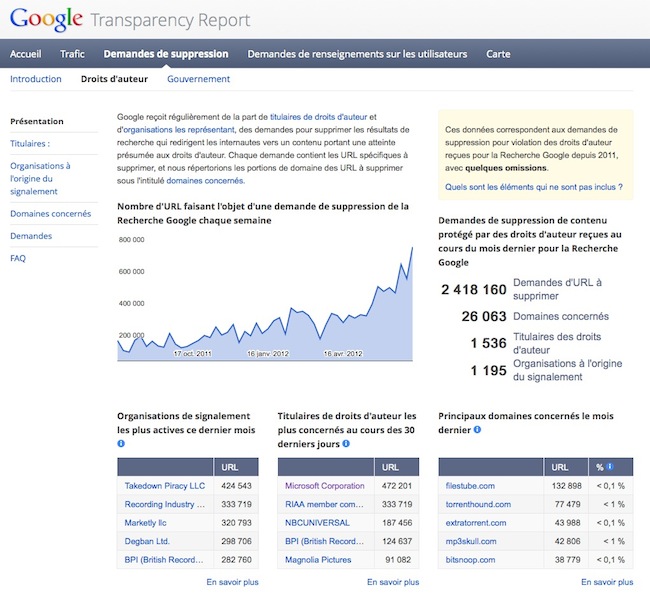
Task: Open Quels sont les éléments non inclus link
Action: (534, 187)
